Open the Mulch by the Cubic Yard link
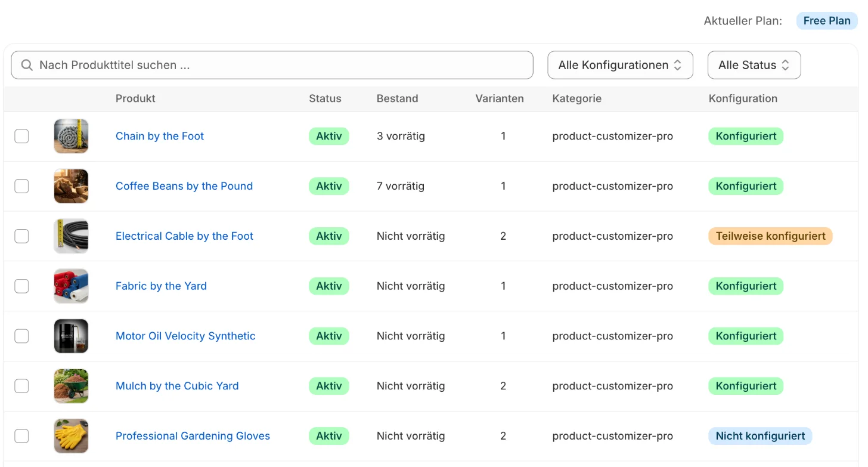 tap(177, 386)
